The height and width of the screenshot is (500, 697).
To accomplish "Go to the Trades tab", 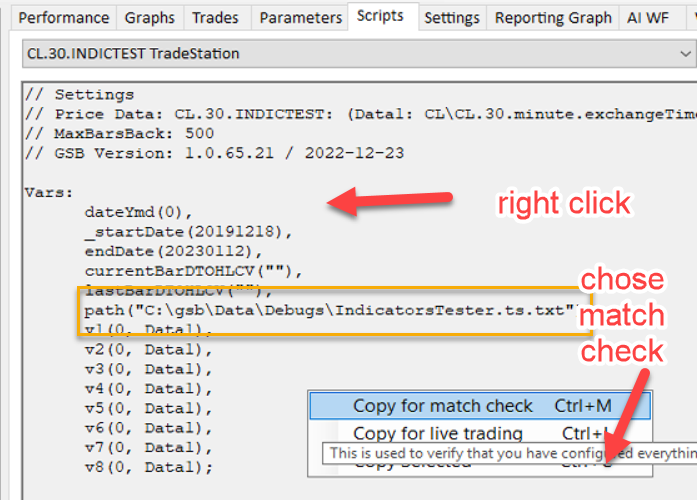I will (x=215, y=18).
